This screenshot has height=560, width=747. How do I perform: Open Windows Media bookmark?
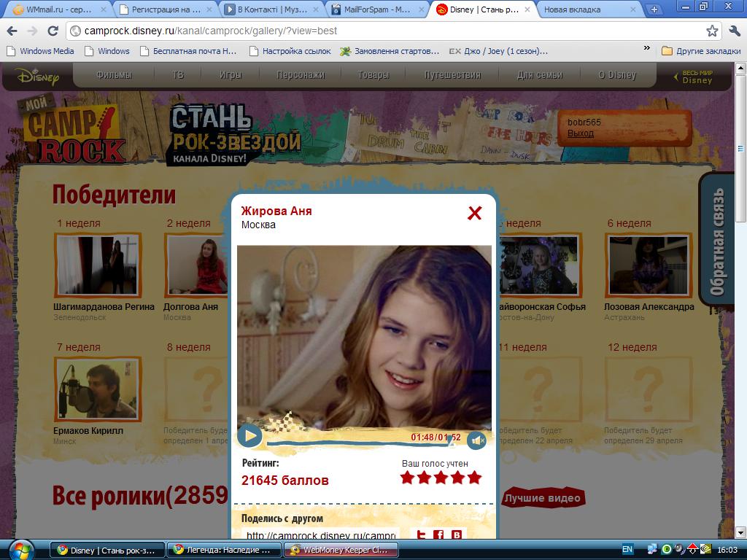click(x=41, y=51)
